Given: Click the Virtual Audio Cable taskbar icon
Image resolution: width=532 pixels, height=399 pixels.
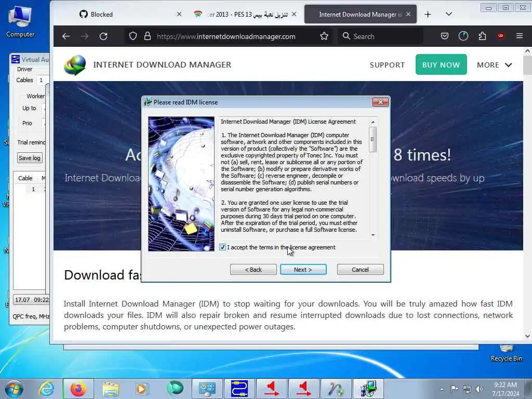Looking at the screenshot, I should coord(239,389).
